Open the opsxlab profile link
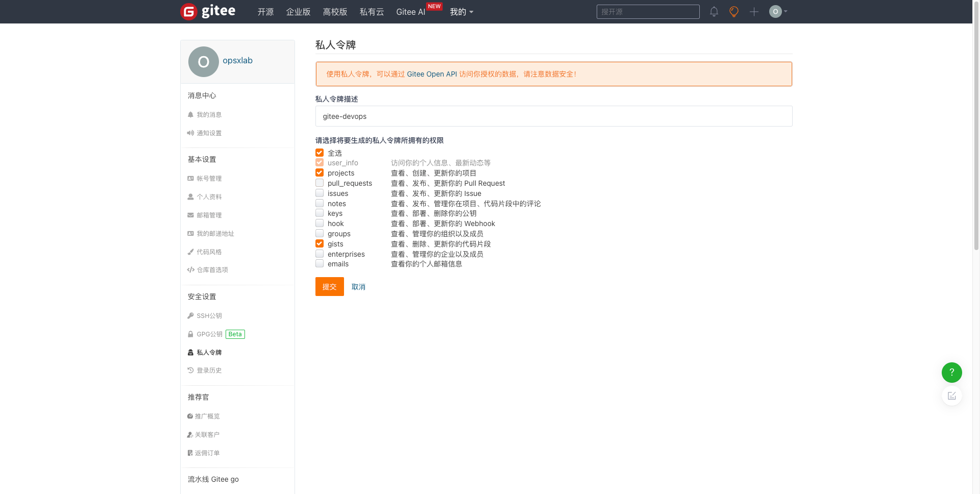The image size is (980, 494). [x=237, y=60]
